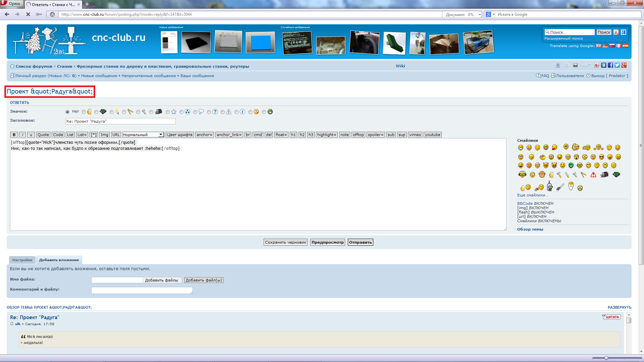Click the change font size icon
Screen dimensions: 644x362
(586, 65)
